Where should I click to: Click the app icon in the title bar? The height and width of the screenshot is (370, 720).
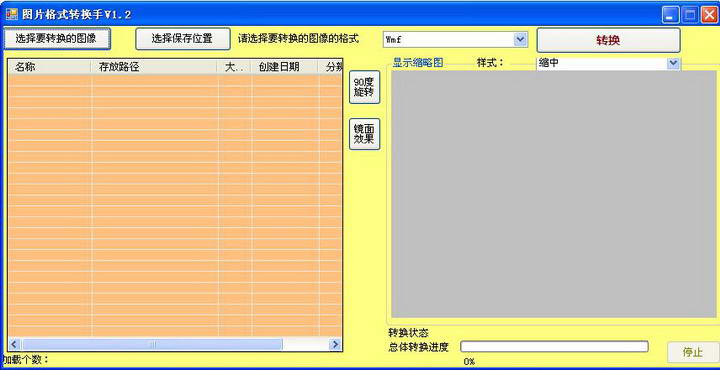click(11, 14)
